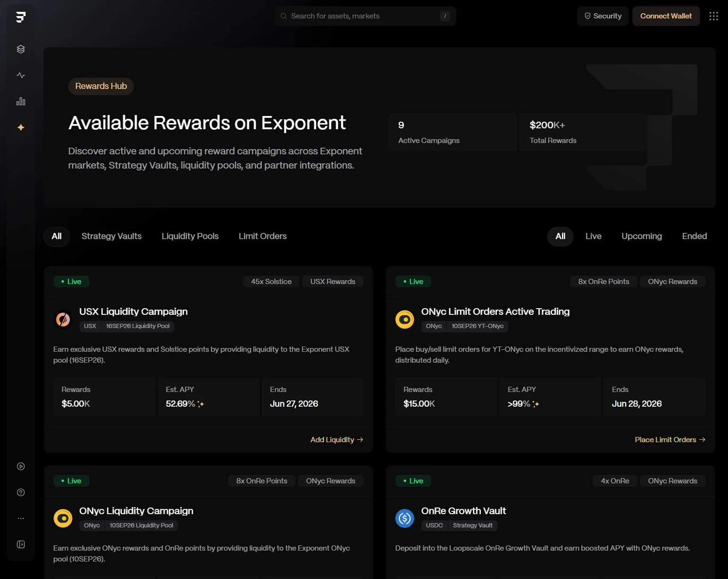Select the All status filter
Screen dimensions: 728x579
click(560, 236)
